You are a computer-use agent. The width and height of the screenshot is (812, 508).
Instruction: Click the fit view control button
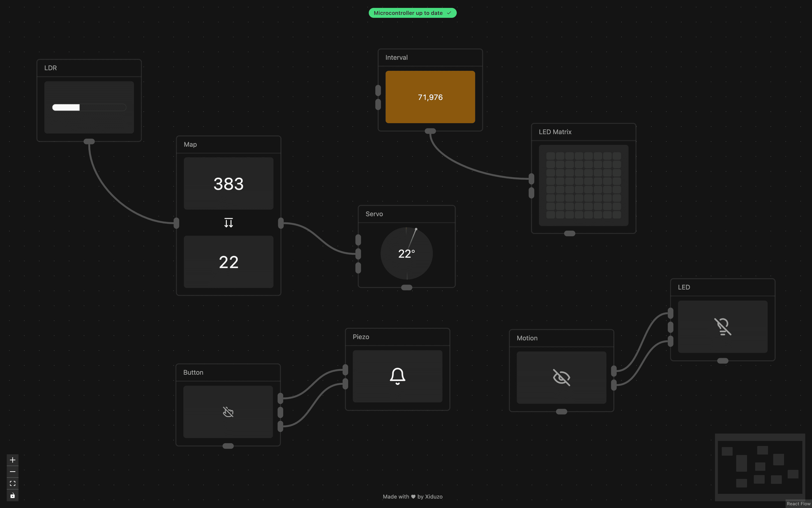[12, 483]
